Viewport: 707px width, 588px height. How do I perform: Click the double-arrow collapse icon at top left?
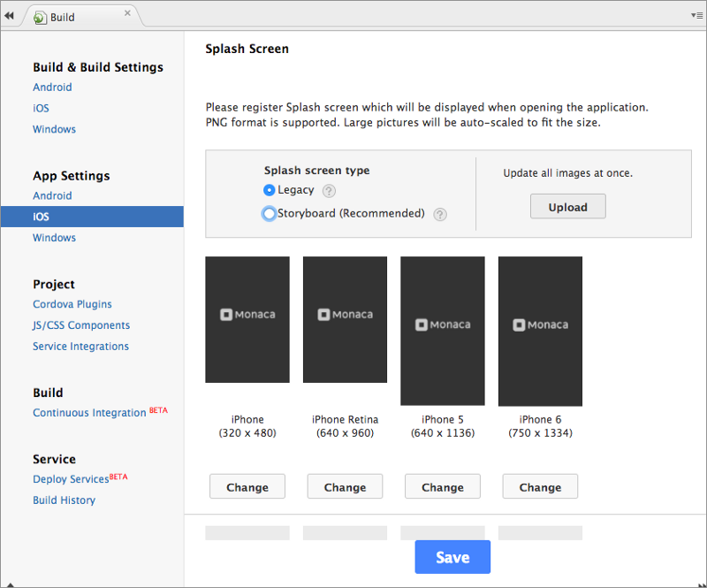pos(10,16)
